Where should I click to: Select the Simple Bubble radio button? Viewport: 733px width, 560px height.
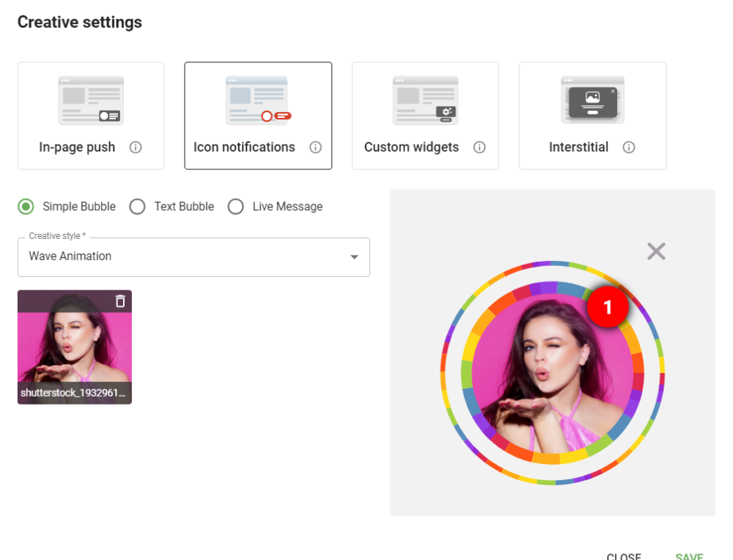26,207
